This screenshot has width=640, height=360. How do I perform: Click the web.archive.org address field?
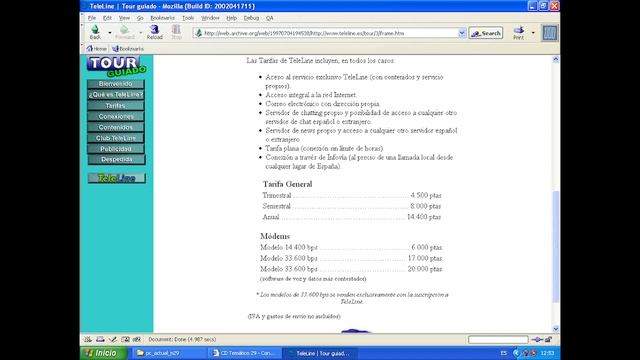pyautogui.click(x=330, y=33)
